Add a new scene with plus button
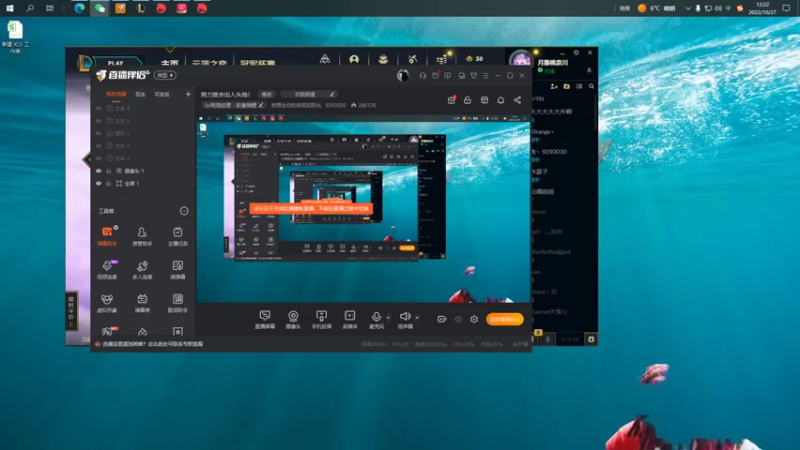The width and height of the screenshot is (800, 450). 188,94
